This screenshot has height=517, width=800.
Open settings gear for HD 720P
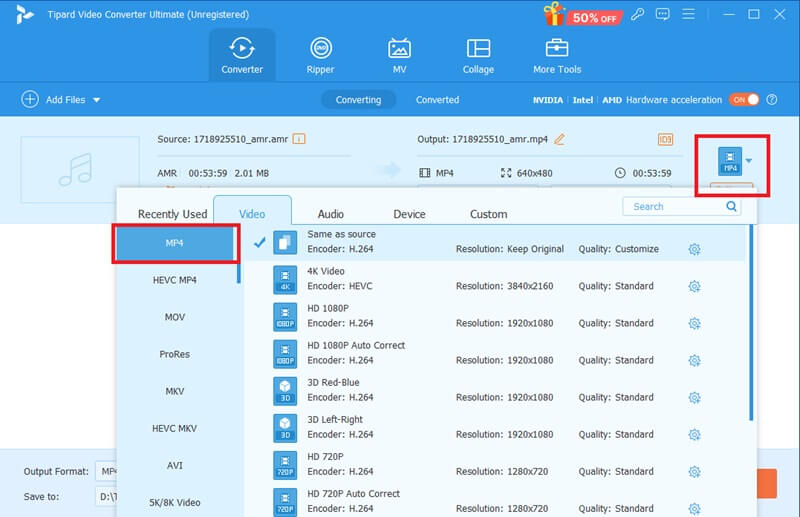[x=694, y=472]
